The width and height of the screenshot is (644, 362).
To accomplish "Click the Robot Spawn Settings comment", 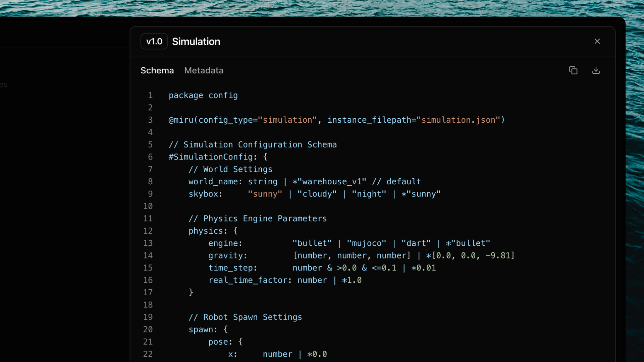I will [x=245, y=317].
